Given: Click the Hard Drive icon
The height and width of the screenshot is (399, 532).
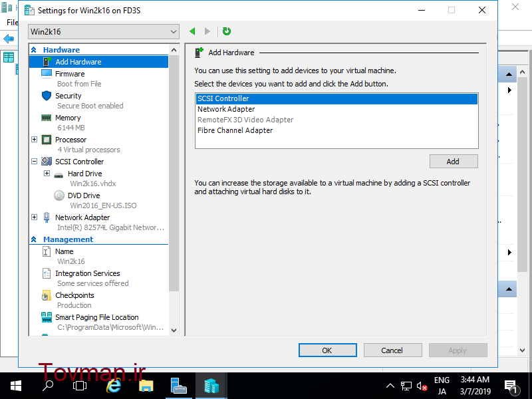Looking at the screenshot, I should tap(59, 175).
